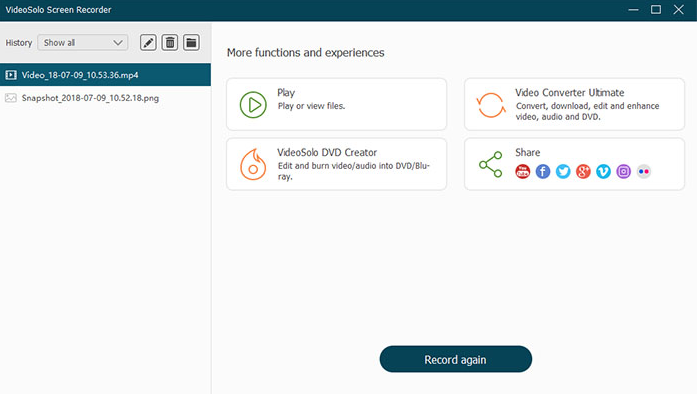Open the output folder icon
The width and height of the screenshot is (698, 394).
191,43
